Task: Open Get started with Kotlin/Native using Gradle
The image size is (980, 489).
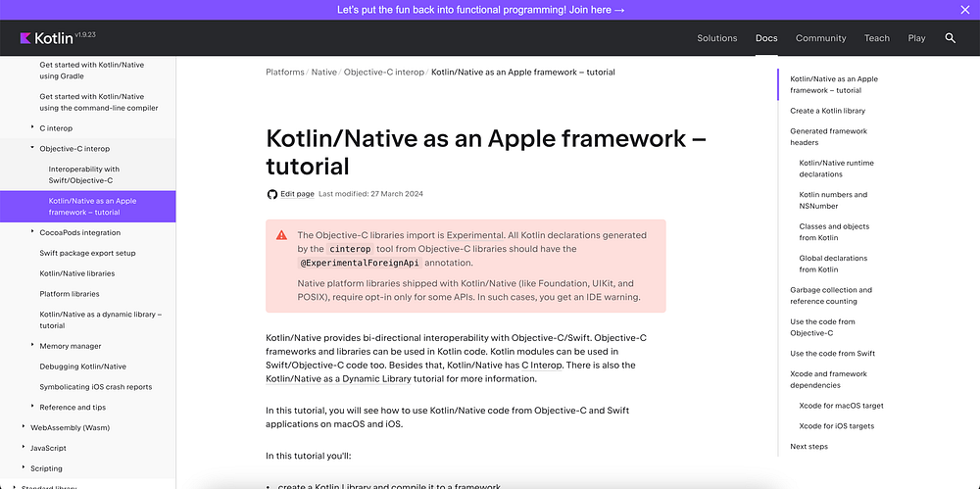Action: 92,70
